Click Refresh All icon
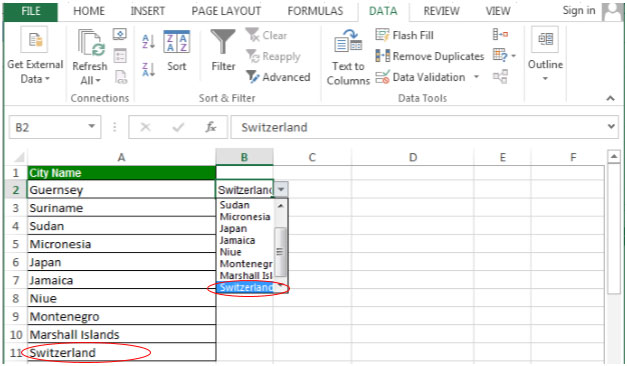This screenshot has width=627, height=366. [91, 43]
